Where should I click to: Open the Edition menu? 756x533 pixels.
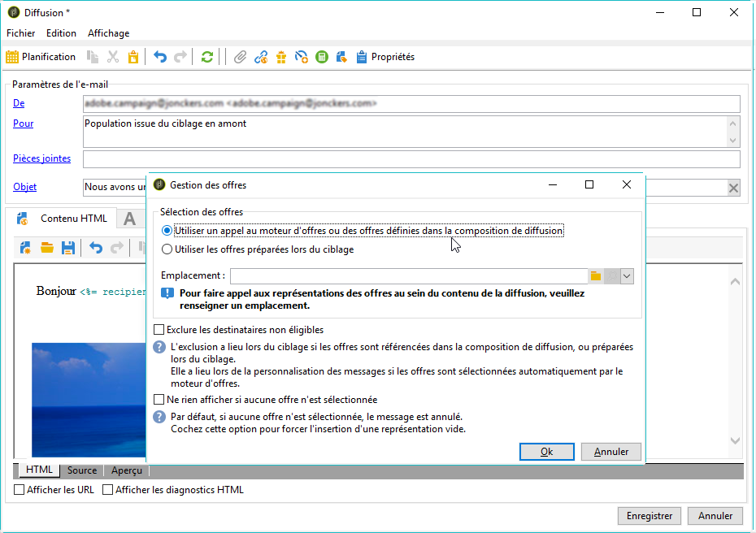61,33
